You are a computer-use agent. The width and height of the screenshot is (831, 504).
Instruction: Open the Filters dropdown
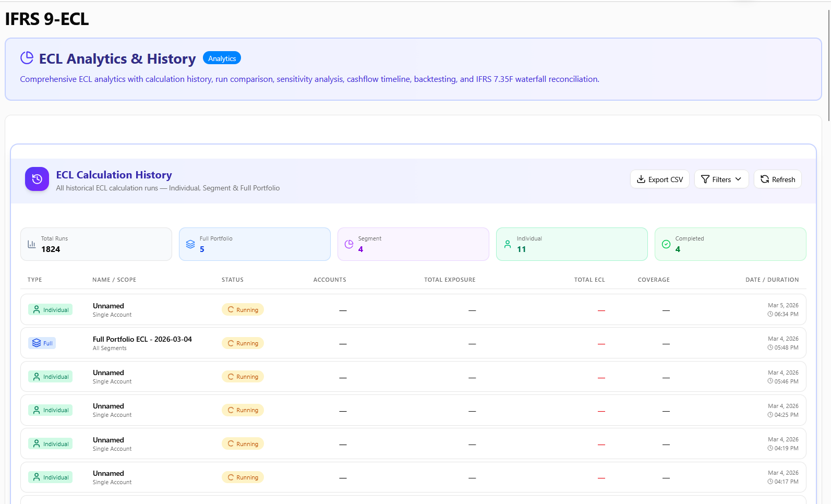pyautogui.click(x=721, y=179)
